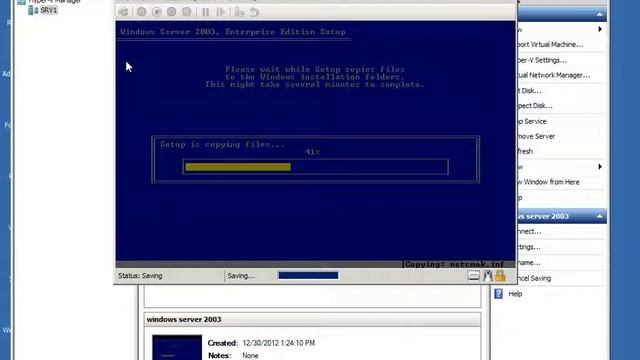Collapse the 'server 2003' actions section arrow
This screenshot has width=640, height=360.
point(599,216)
